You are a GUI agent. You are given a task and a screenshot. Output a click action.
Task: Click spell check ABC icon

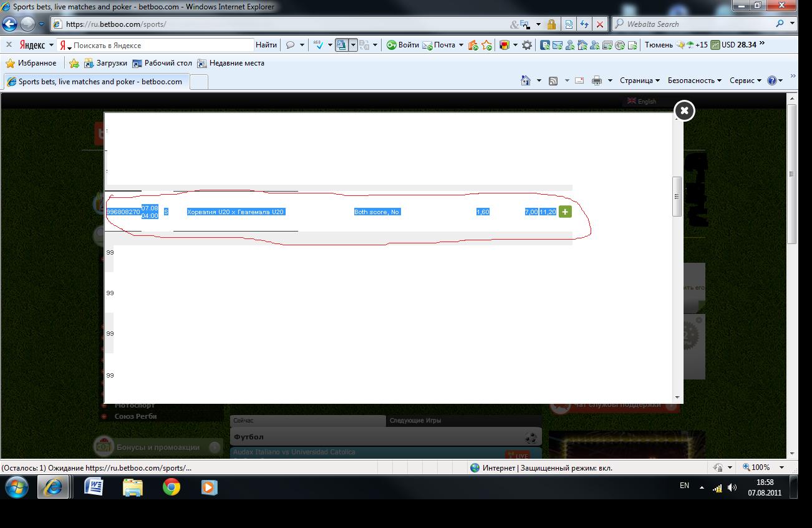318,45
